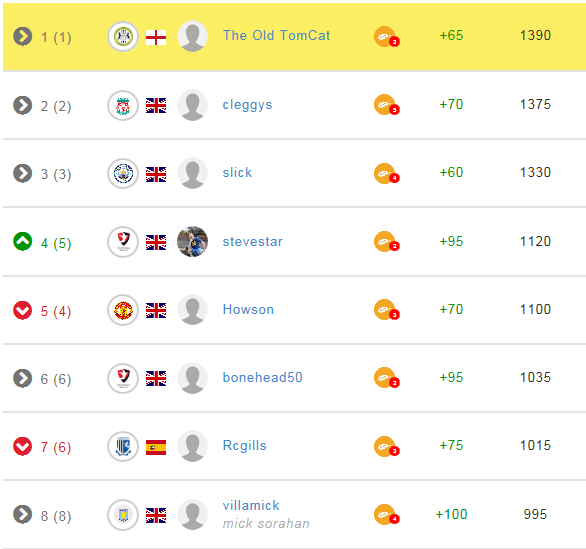
Task: Click the default avatar next to Howson
Action: (x=192, y=310)
